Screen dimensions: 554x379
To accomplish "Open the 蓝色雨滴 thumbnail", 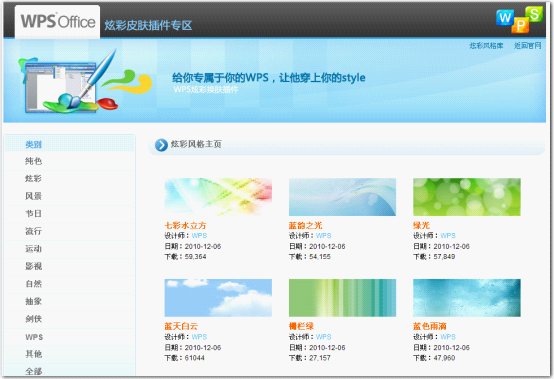I will tap(467, 298).
